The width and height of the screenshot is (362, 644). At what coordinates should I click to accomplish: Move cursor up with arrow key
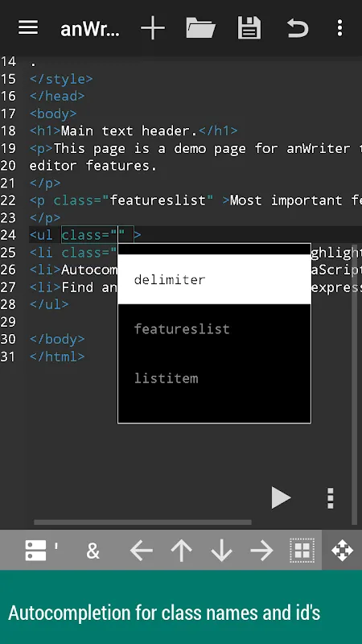pyautogui.click(x=181, y=551)
